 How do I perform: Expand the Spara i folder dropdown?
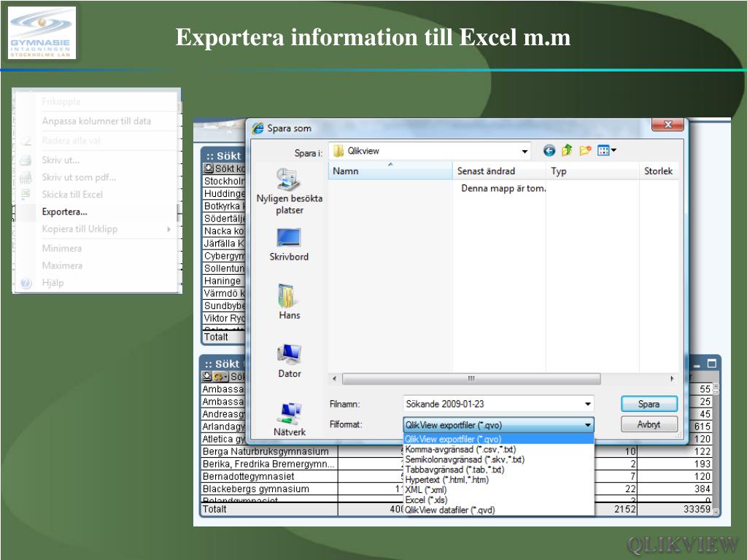coord(524,152)
